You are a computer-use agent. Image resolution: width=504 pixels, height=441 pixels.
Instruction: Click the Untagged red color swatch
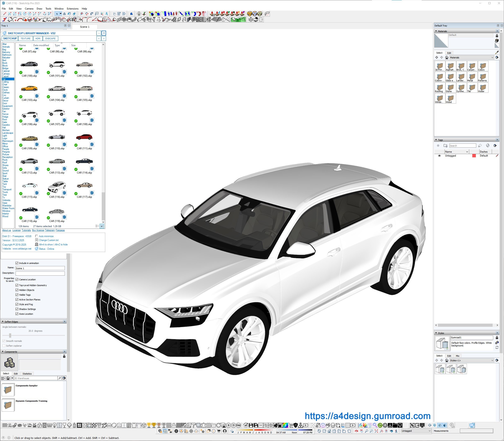[474, 156]
